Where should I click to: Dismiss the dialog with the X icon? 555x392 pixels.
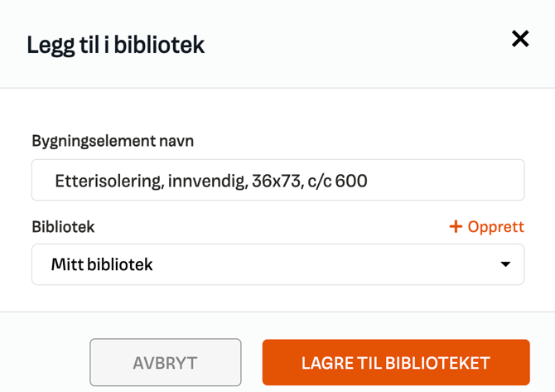pyautogui.click(x=520, y=39)
